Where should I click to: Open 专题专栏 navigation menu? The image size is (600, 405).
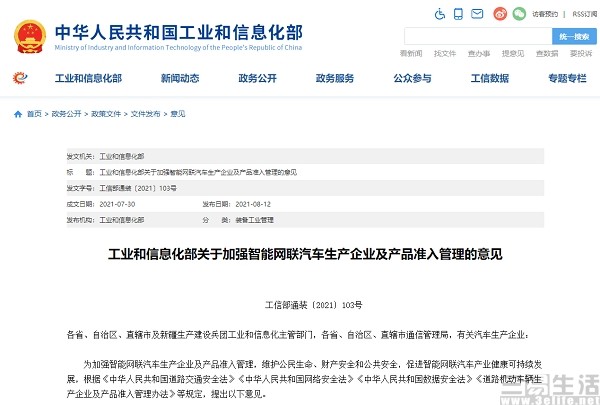(567, 78)
